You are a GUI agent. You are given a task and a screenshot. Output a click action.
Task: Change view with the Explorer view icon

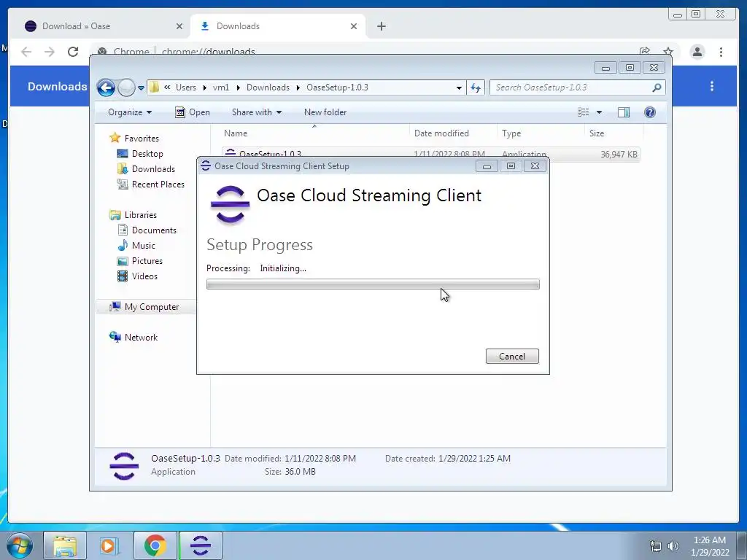pyautogui.click(x=583, y=112)
